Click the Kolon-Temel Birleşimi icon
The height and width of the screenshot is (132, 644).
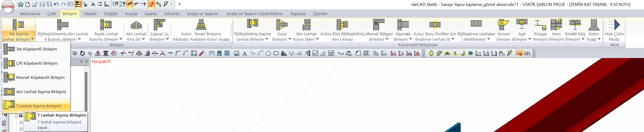coord(201,25)
